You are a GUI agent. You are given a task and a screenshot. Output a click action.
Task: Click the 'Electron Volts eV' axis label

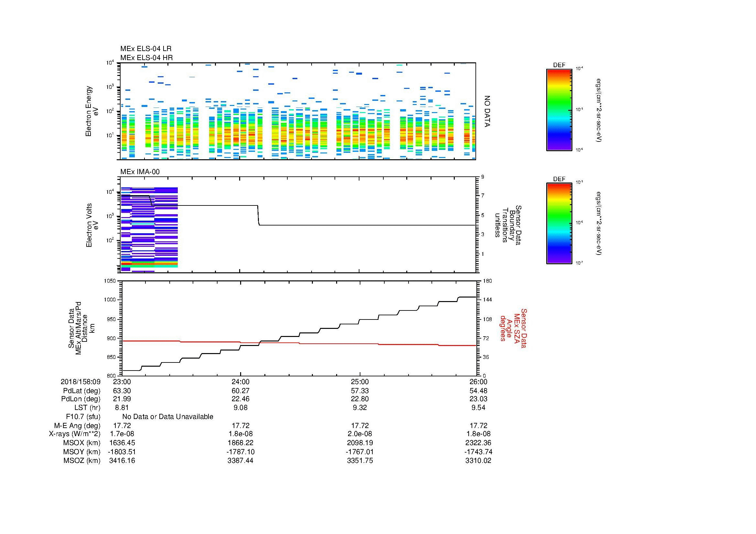pyautogui.click(x=92, y=225)
